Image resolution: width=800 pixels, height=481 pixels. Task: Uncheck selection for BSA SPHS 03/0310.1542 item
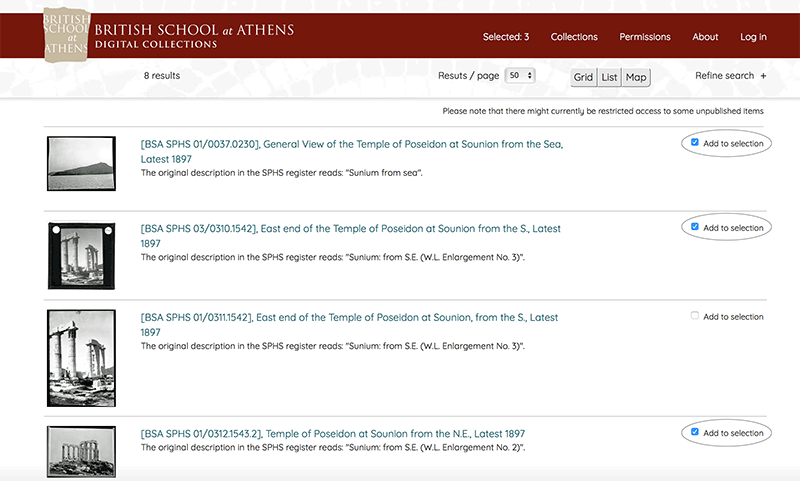coord(695,227)
